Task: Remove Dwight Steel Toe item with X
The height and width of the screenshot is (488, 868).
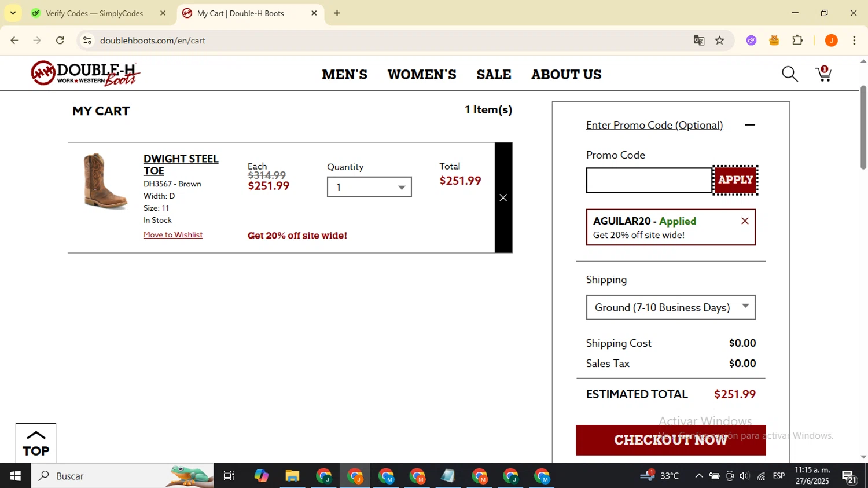Action: [503, 198]
